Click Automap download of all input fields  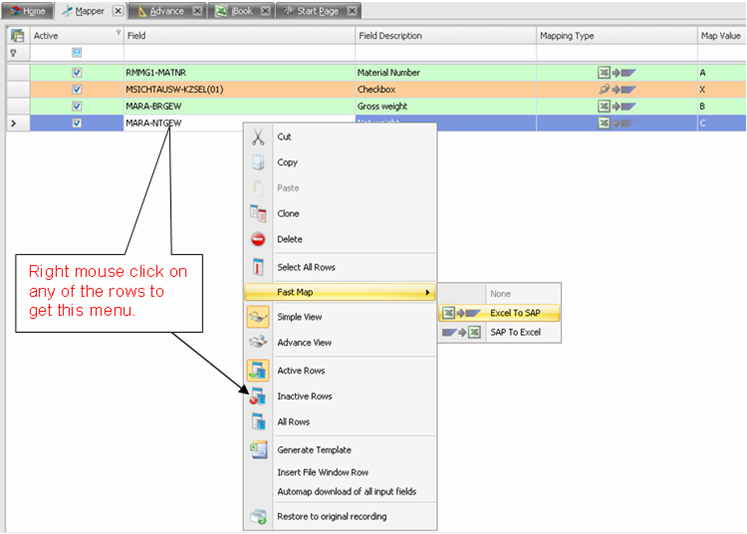(x=346, y=491)
